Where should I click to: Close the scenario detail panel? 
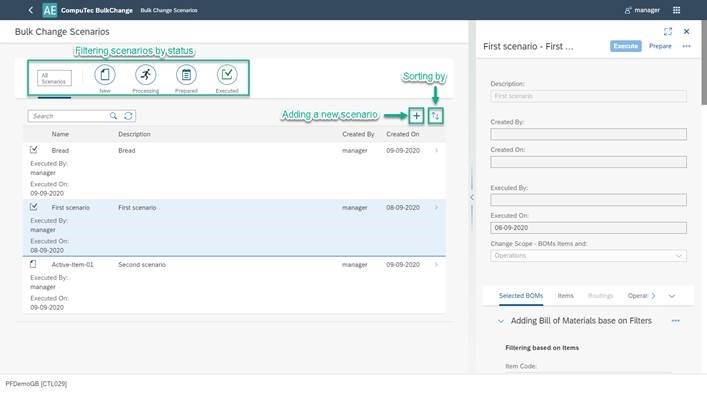(x=686, y=32)
